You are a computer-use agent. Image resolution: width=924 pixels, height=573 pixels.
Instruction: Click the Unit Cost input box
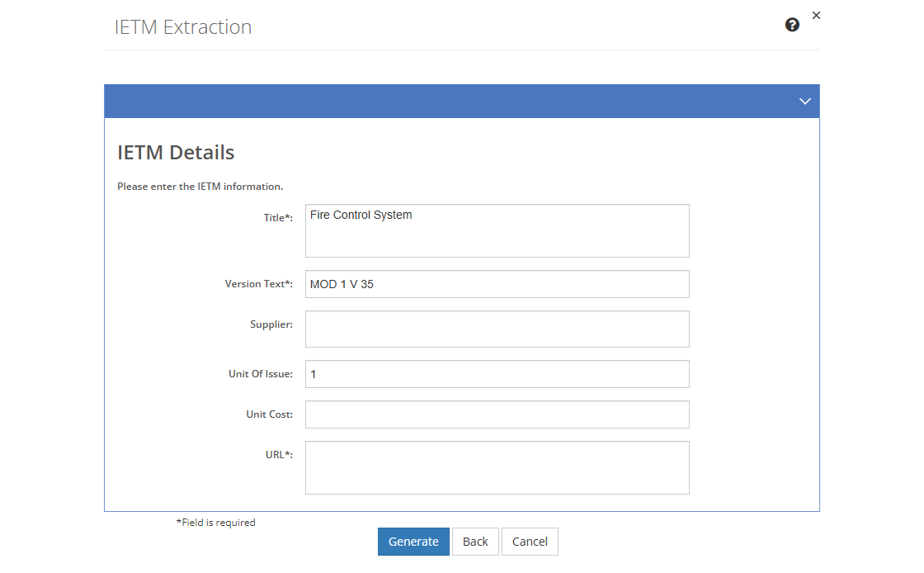pos(497,414)
